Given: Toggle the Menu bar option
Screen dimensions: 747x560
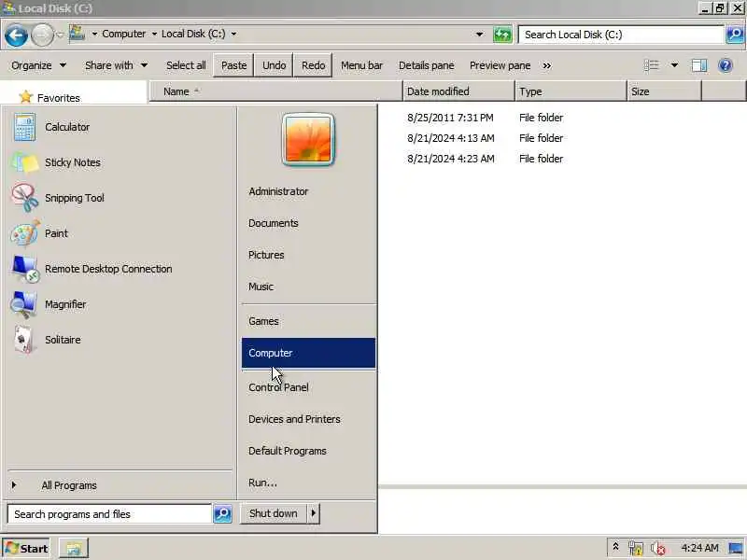Looking at the screenshot, I should [361, 65].
